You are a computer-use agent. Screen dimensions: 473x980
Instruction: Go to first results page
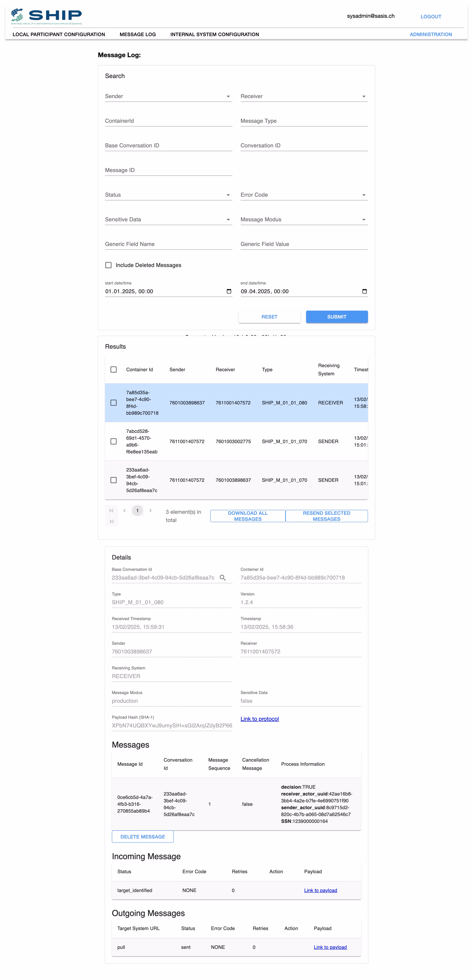(x=111, y=511)
